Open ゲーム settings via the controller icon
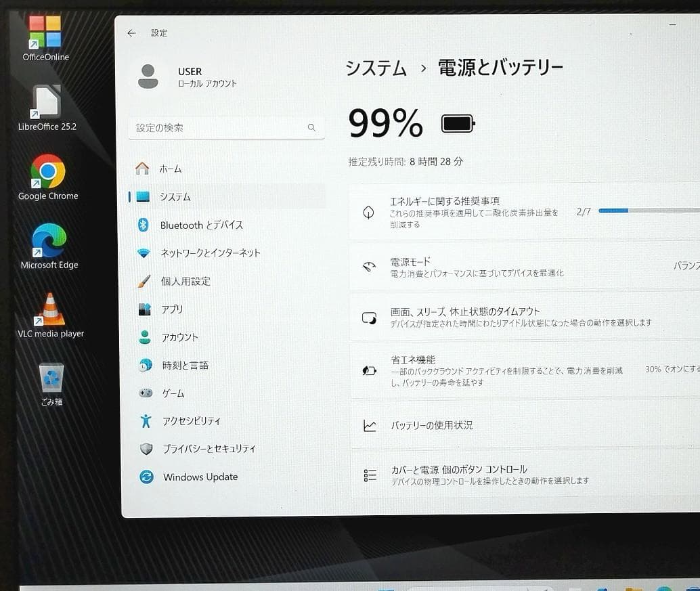The width and height of the screenshot is (700, 591). 146,393
